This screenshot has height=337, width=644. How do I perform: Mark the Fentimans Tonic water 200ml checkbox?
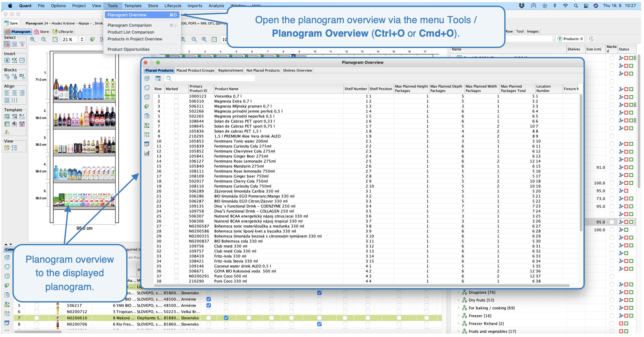tap(177, 141)
